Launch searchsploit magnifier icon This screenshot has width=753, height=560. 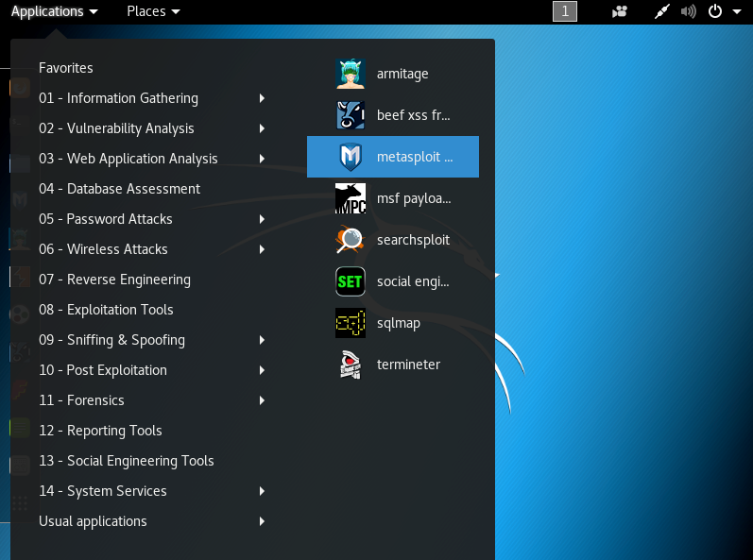[351, 240]
